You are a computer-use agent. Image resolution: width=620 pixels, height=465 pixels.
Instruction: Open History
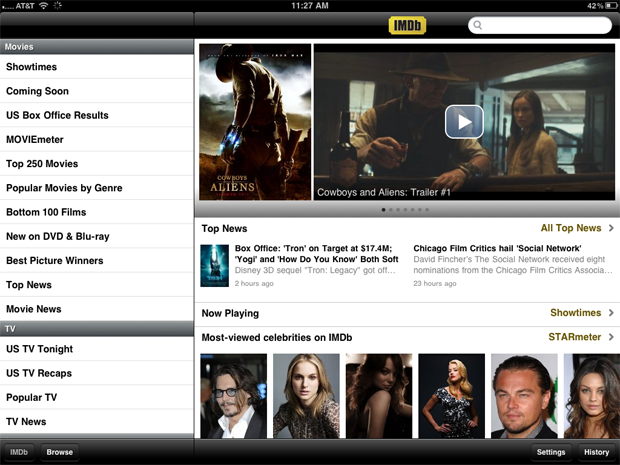click(597, 452)
